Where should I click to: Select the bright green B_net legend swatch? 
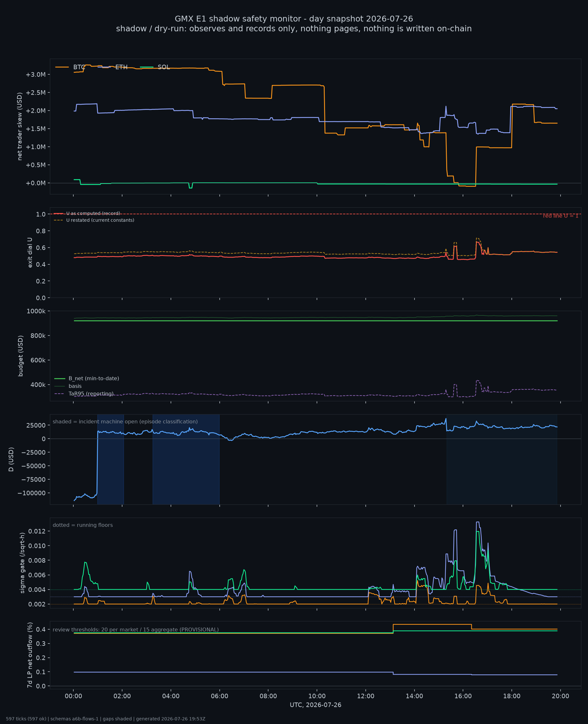tap(60, 378)
